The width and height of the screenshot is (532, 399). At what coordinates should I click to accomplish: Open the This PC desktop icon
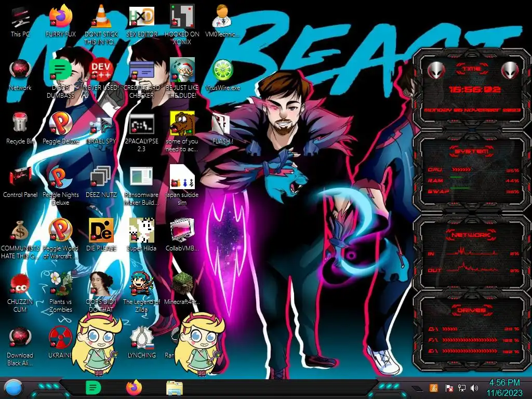coord(20,22)
